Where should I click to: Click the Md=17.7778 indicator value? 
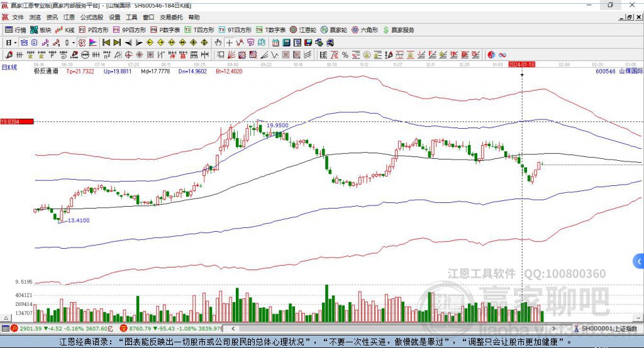pos(155,71)
